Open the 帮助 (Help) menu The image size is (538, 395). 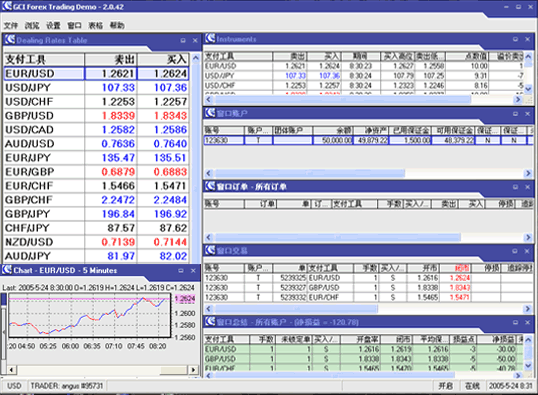[117, 25]
